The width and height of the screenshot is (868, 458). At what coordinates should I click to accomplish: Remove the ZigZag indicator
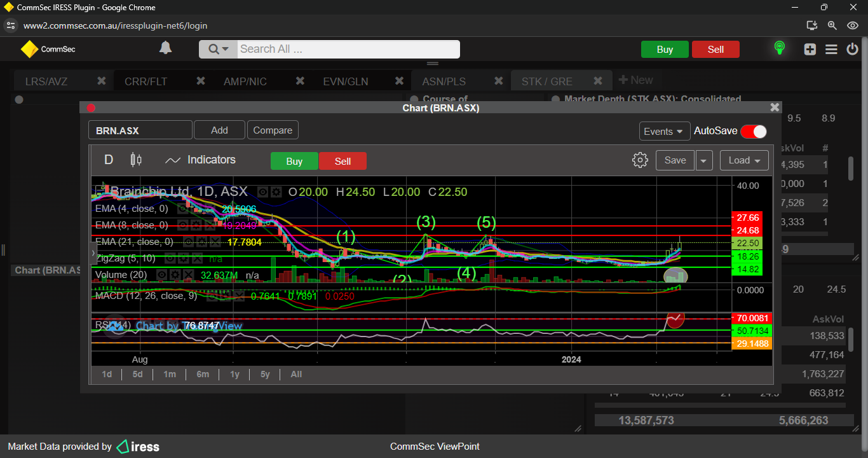(197, 258)
